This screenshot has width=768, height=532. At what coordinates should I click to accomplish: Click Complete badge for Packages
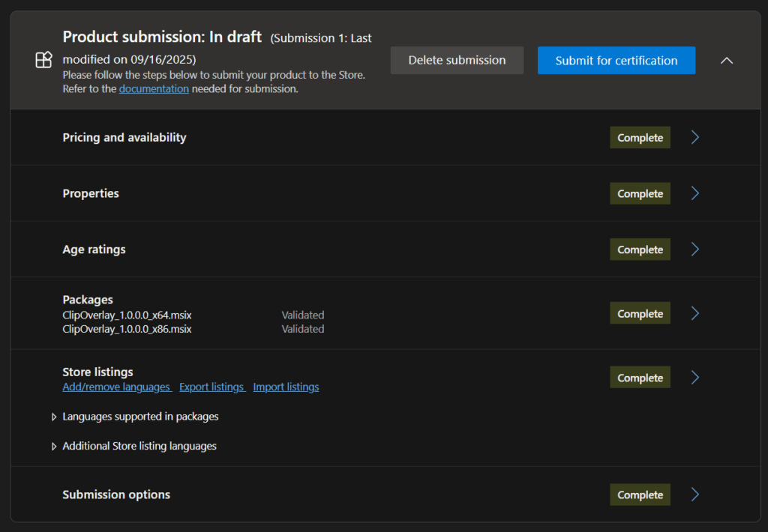(640, 313)
